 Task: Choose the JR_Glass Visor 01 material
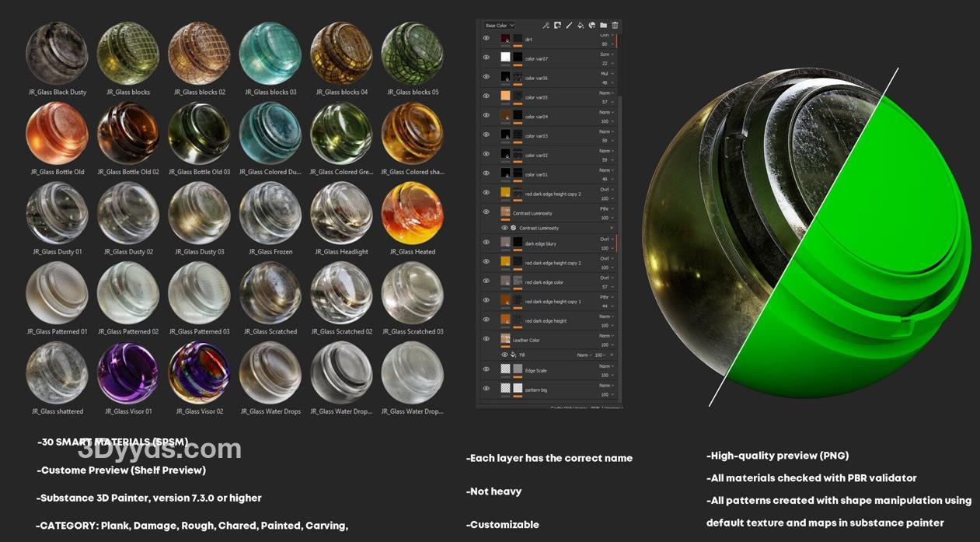[x=127, y=373]
